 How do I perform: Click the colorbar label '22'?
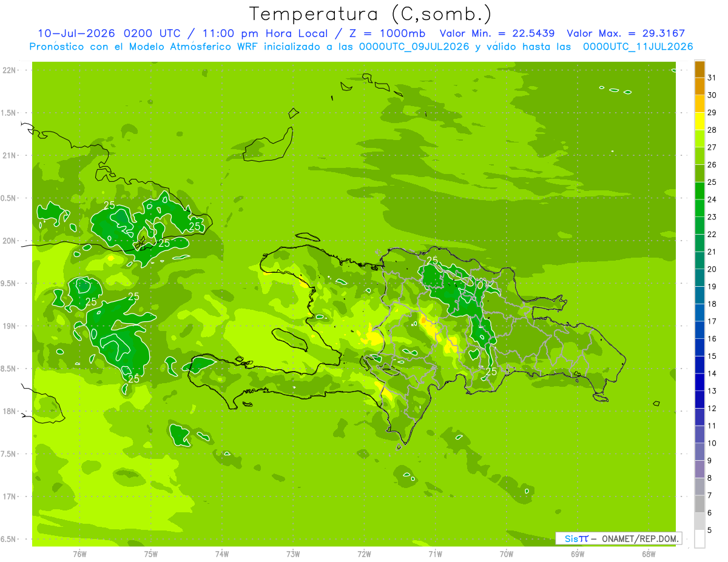pos(712,235)
